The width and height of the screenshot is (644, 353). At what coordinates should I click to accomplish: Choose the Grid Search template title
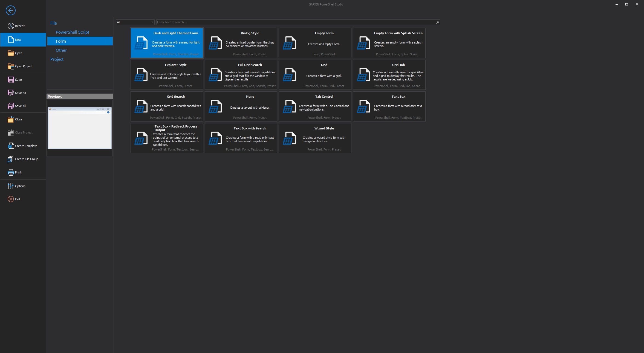coord(176,97)
